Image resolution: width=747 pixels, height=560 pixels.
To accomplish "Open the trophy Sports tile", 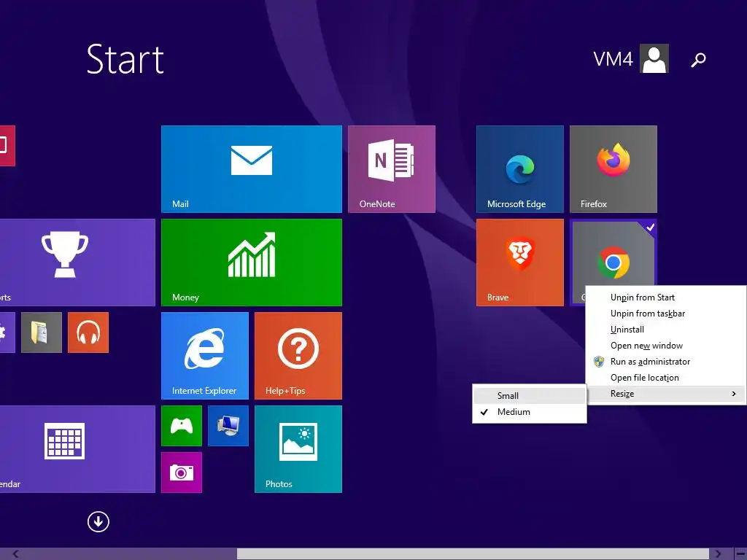I will tap(77, 262).
